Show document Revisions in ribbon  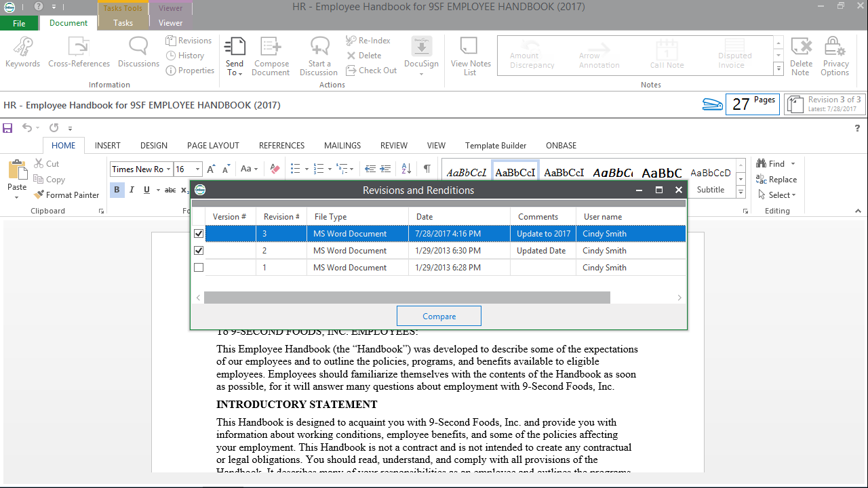(189, 41)
